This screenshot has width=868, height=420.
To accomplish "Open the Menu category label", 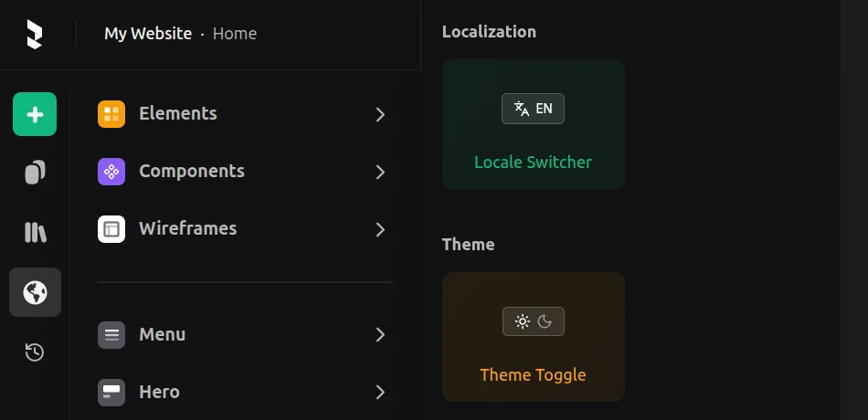I will 162,334.
